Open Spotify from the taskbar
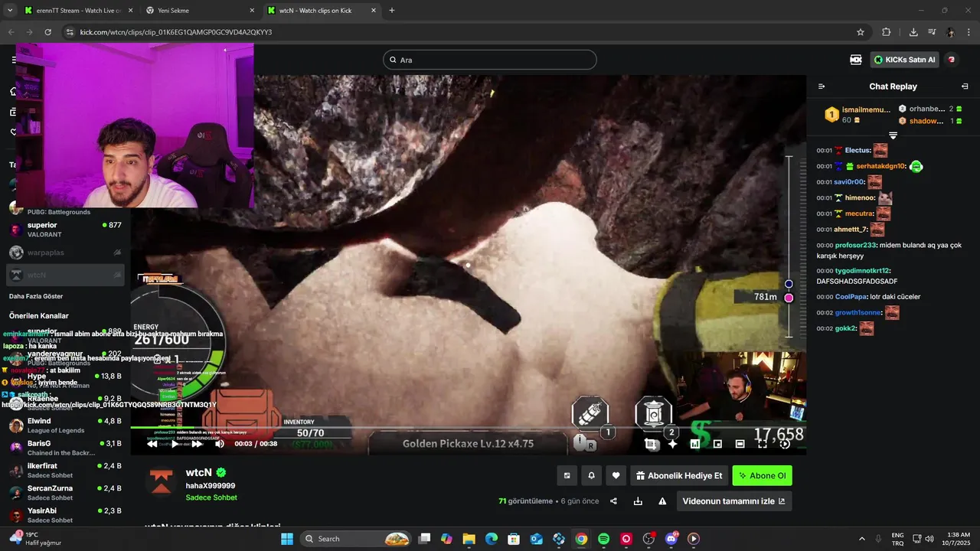 (603, 539)
